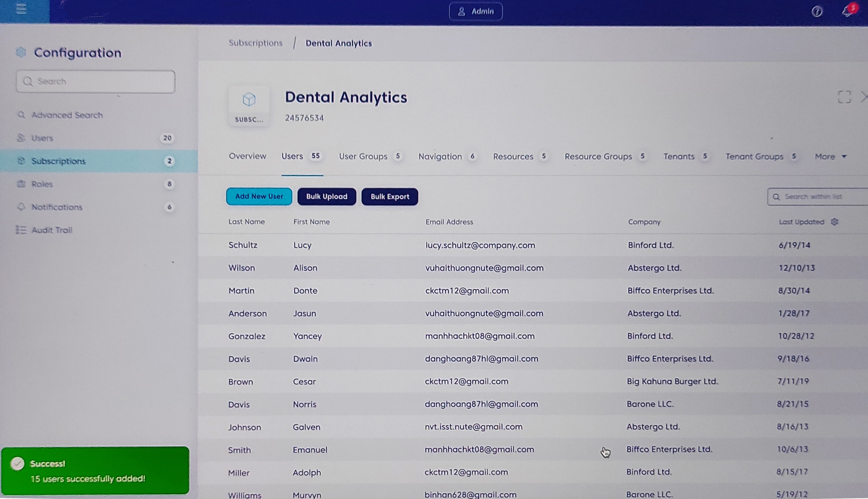Select Roles in the sidebar
This screenshot has height=499, width=868.
click(42, 184)
